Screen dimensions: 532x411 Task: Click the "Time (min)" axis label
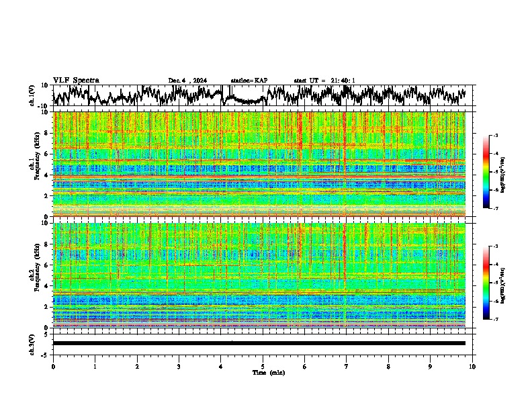(269, 373)
